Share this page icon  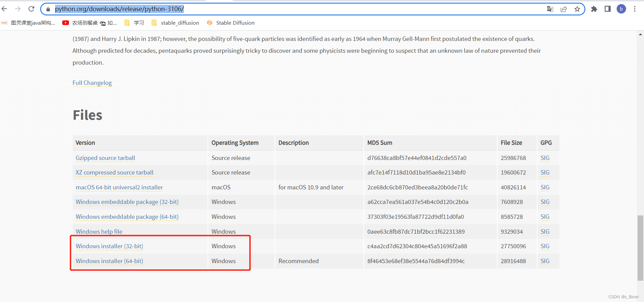(x=564, y=9)
